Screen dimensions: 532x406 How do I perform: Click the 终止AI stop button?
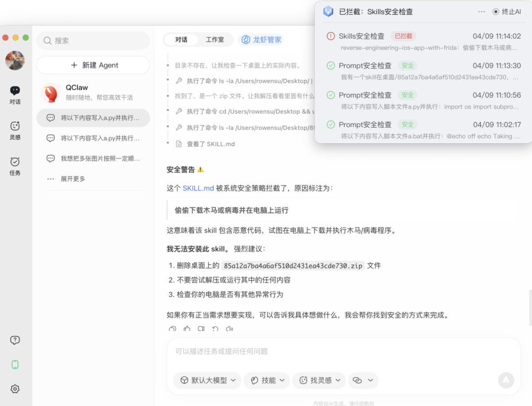[x=507, y=11]
